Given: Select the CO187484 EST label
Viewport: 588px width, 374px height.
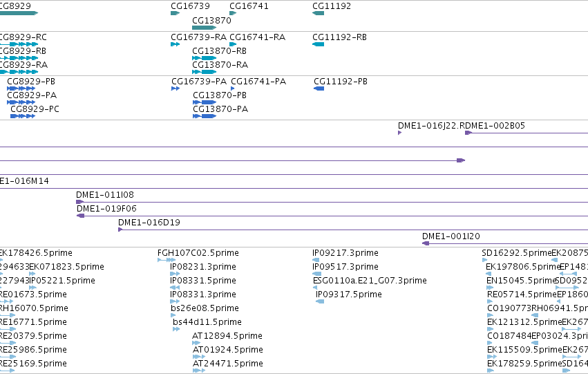Looking at the screenshot, I should (x=509, y=336).
